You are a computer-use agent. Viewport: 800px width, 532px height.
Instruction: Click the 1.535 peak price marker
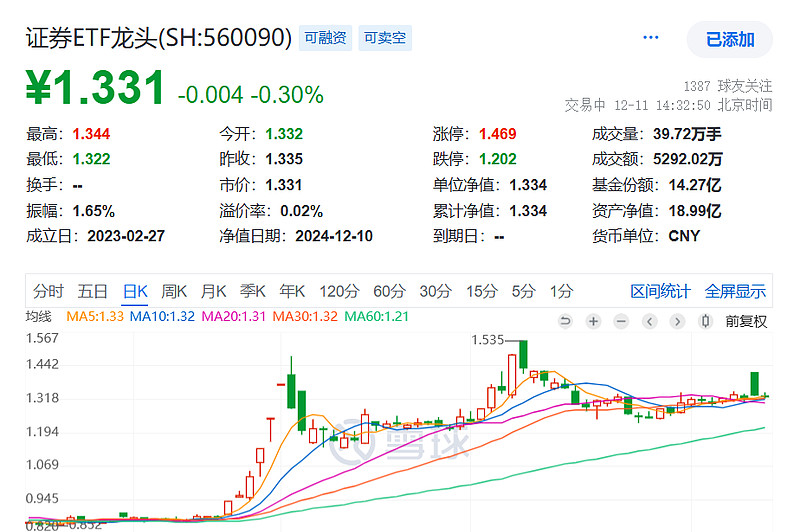click(487, 340)
